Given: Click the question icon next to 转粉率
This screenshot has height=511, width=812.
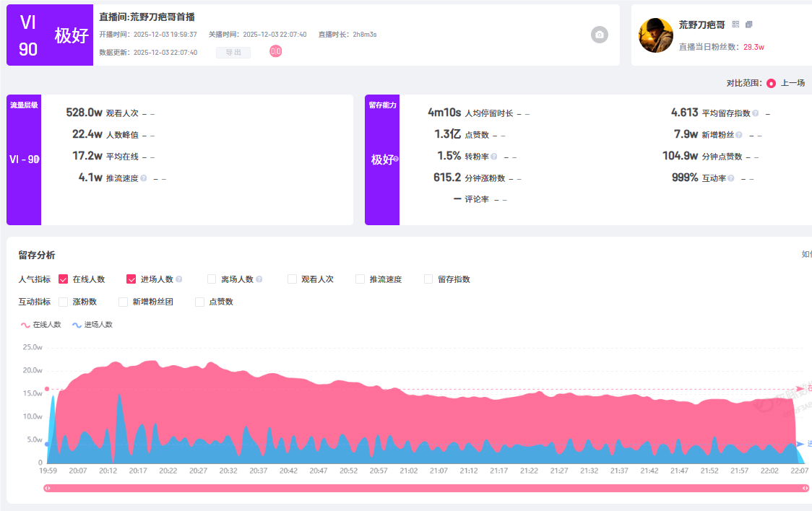Looking at the screenshot, I should [494, 157].
